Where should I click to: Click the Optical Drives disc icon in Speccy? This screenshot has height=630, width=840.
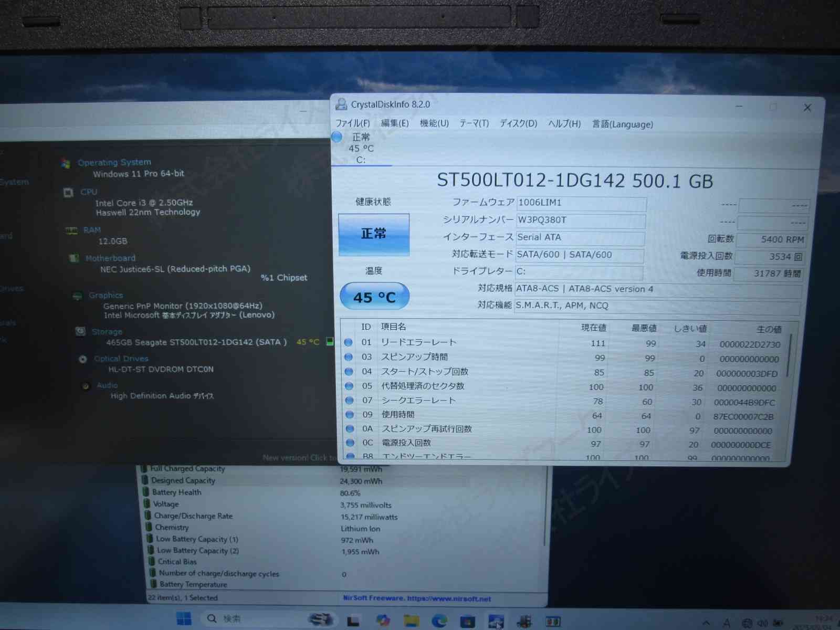tap(82, 359)
